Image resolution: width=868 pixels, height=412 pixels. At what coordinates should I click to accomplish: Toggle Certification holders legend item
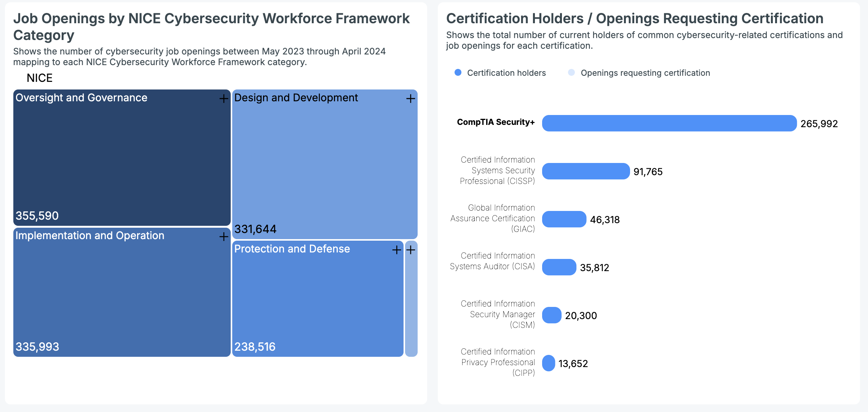click(500, 73)
